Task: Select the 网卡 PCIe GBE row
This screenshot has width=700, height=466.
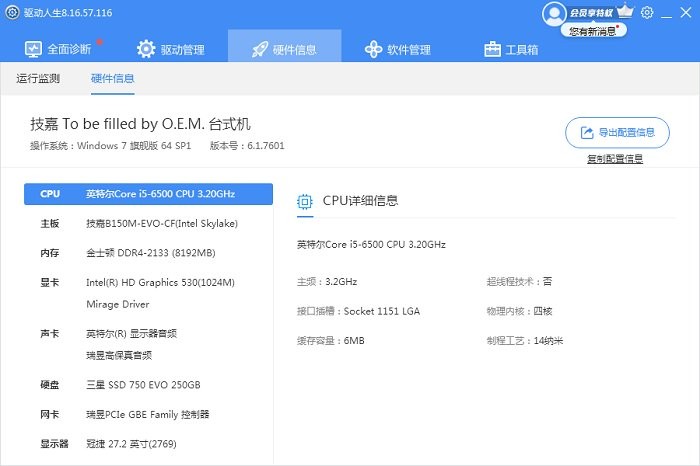Action: (x=148, y=414)
